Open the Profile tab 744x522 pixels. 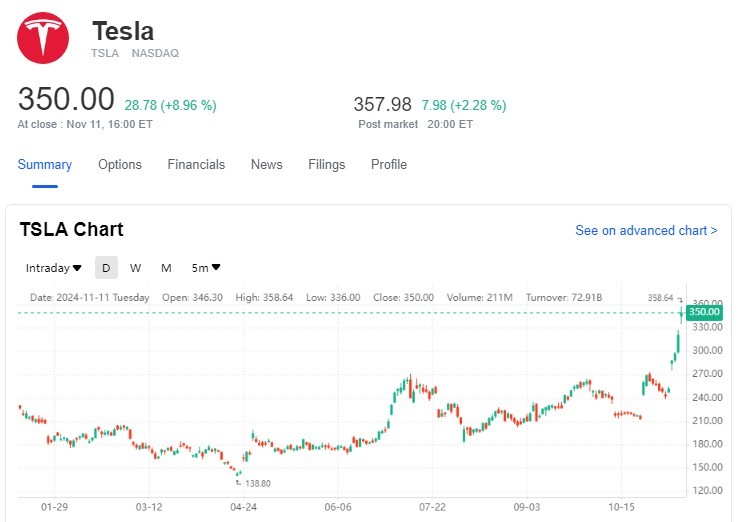(x=389, y=165)
